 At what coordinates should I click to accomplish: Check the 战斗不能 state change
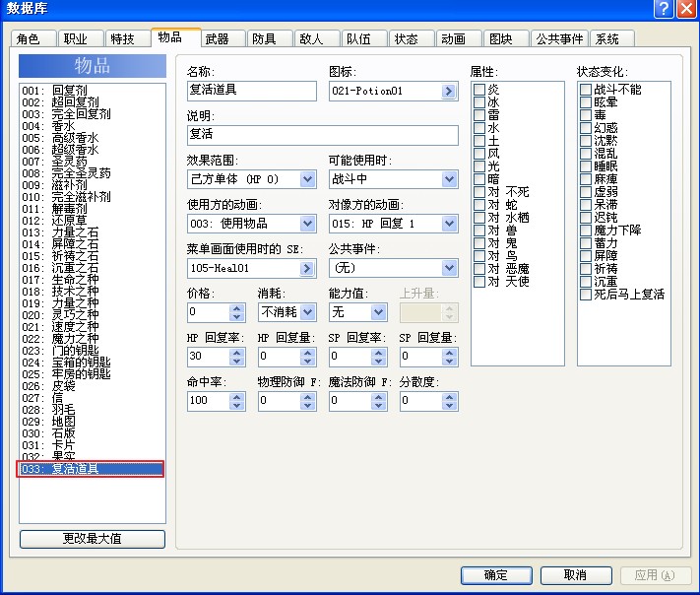click(586, 90)
